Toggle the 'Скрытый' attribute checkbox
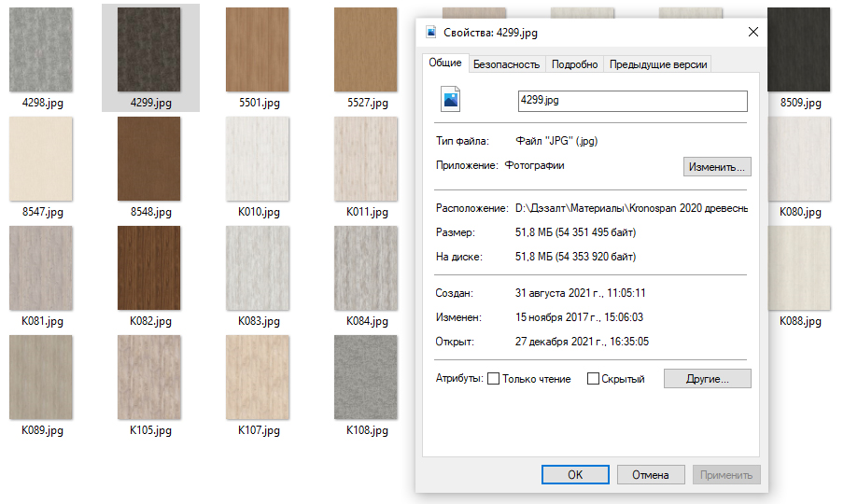 (x=593, y=379)
